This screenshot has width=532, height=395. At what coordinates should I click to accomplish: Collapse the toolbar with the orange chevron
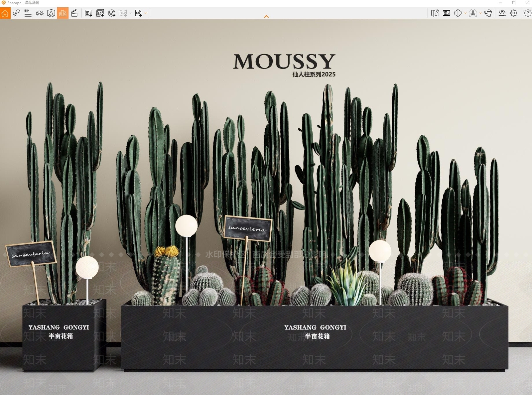click(266, 17)
